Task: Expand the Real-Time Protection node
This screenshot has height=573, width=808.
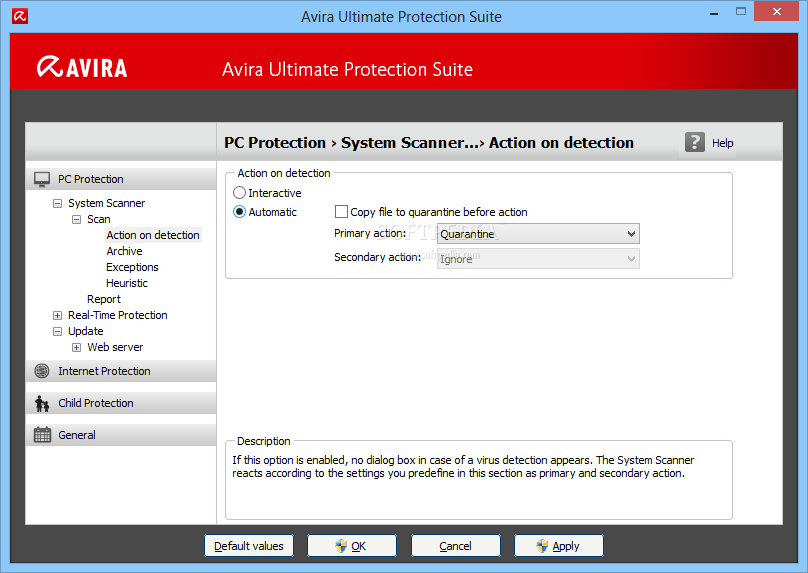Action: [57, 315]
